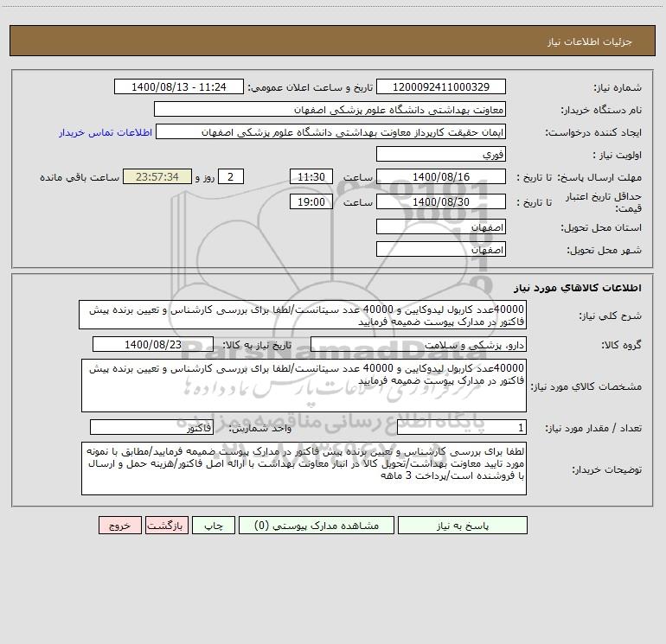Open buyer contact information link (اطلاعات تماس خریدار)
The height and width of the screenshot is (644, 666).
[106, 132]
